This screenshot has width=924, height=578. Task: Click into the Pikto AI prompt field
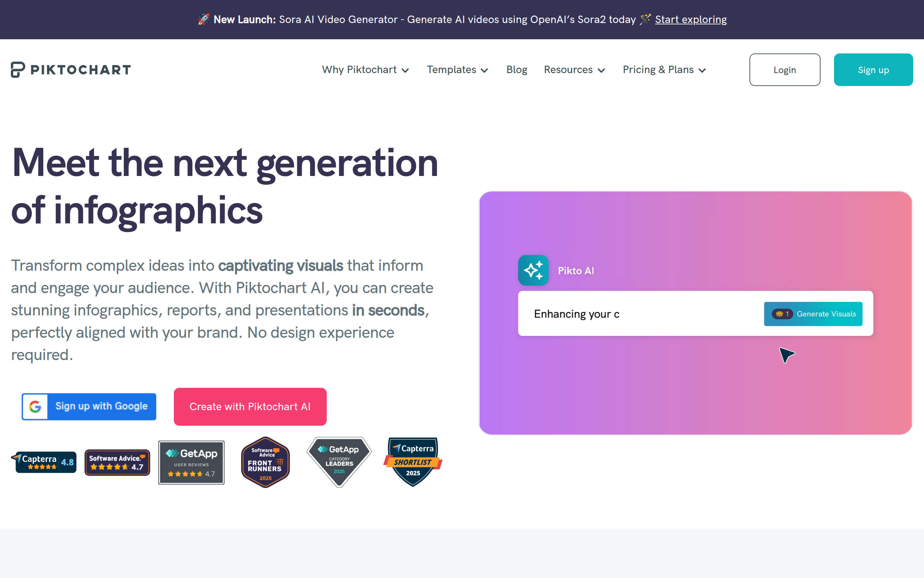point(642,314)
